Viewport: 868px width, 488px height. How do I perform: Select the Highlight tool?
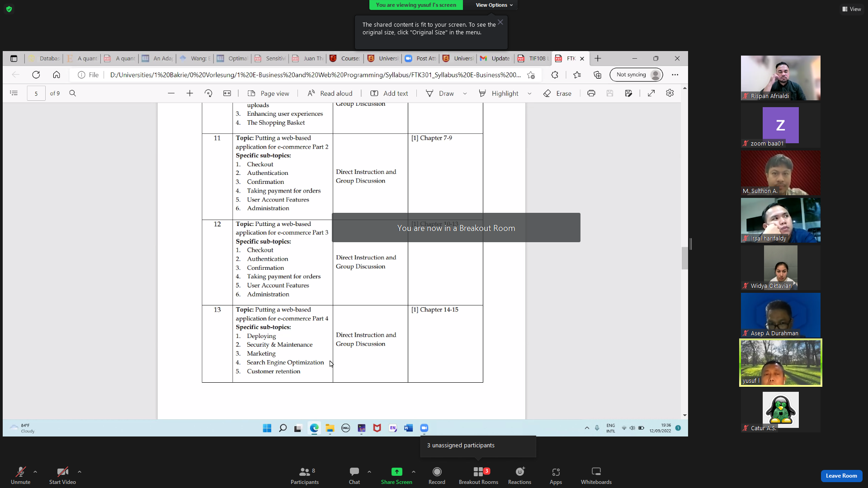pyautogui.click(x=499, y=93)
